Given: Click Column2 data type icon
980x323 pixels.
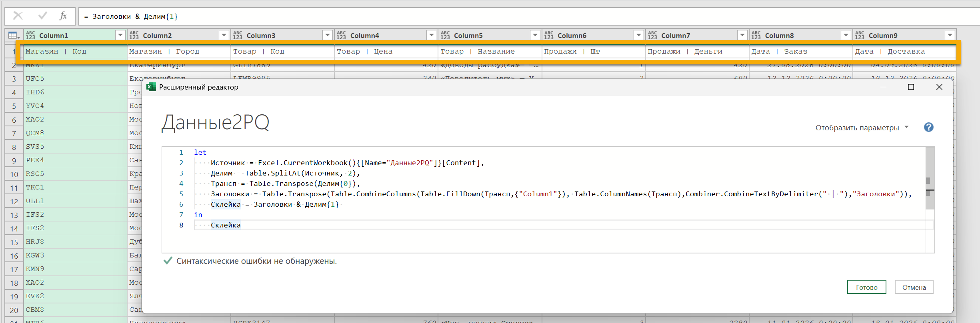Looking at the screenshot, I should pos(134,35).
